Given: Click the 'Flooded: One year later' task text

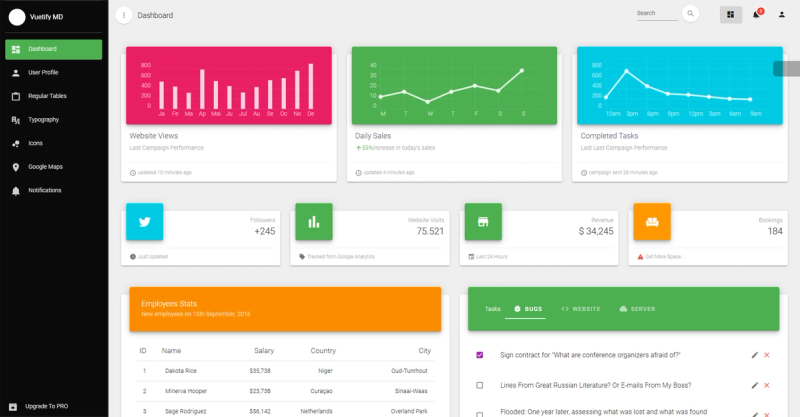Looking at the screenshot, I should click(x=604, y=411).
